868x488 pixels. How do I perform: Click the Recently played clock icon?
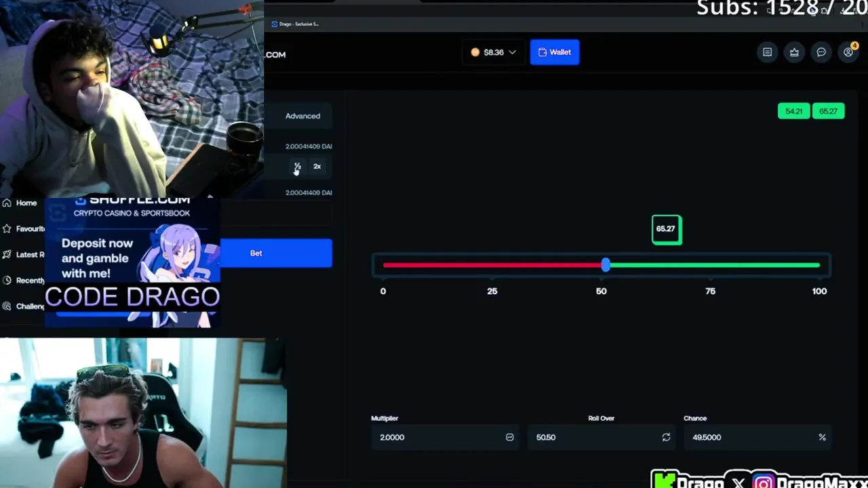pos(7,280)
